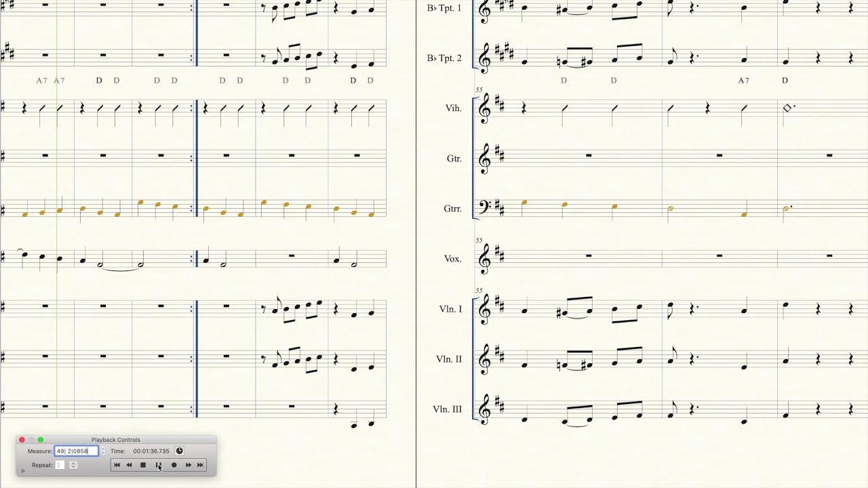Pause playback with the pause button
This screenshot has height=488, width=868.
tap(159, 465)
